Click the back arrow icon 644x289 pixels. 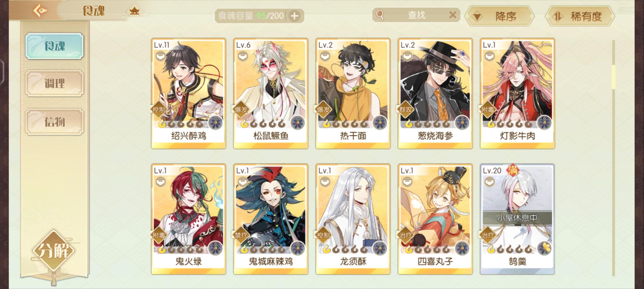(40, 11)
